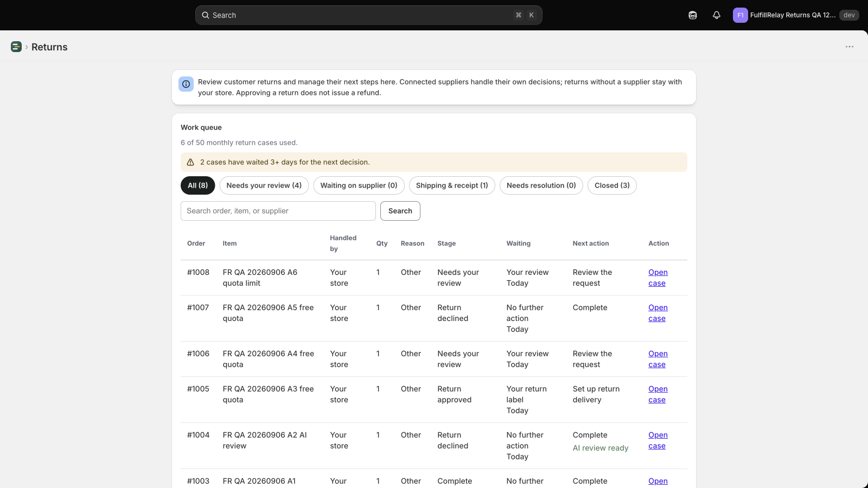Open case for order #1004
This screenshot has height=488, width=868.
coord(658,440)
